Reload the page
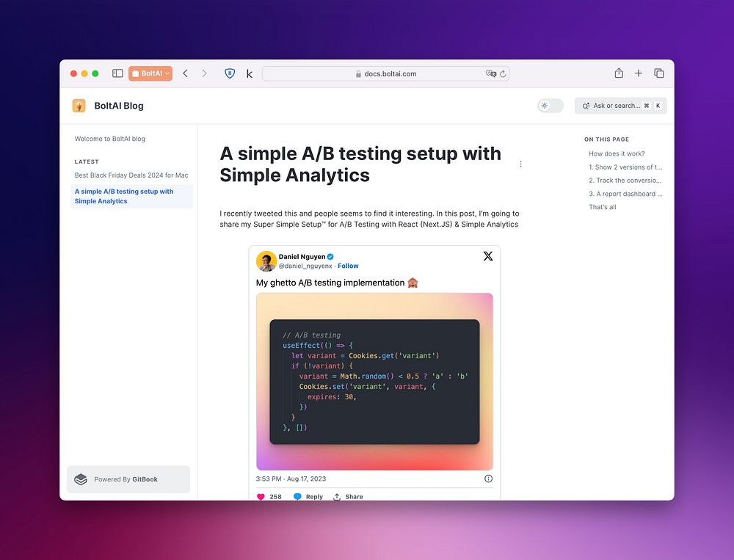This screenshot has height=560, width=734. click(x=503, y=73)
